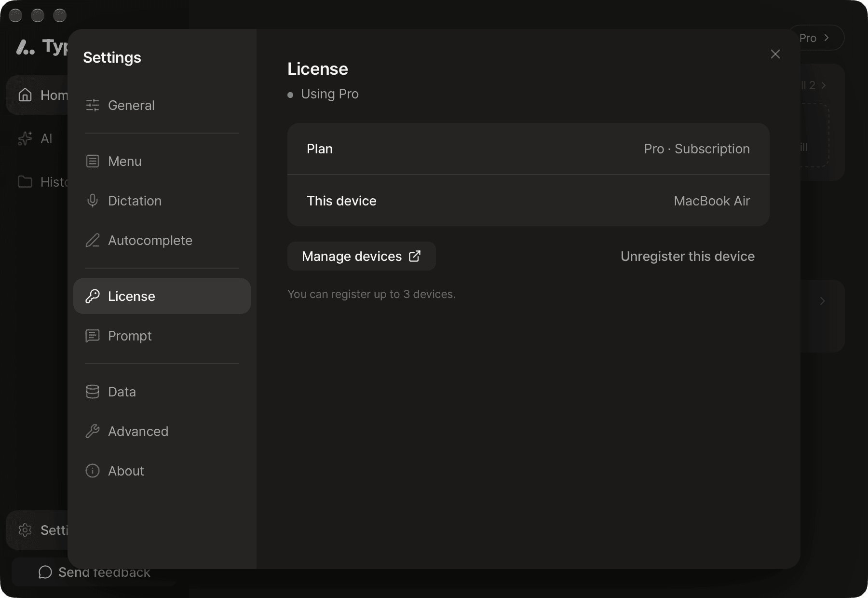868x598 pixels.
Task: Click the Prompt message icon
Action: click(x=93, y=336)
